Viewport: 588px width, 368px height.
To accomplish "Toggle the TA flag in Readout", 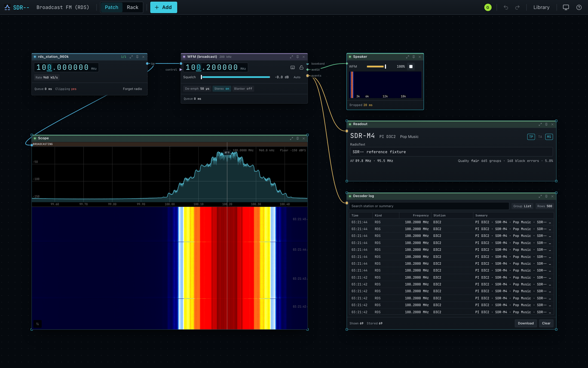I will [540, 137].
